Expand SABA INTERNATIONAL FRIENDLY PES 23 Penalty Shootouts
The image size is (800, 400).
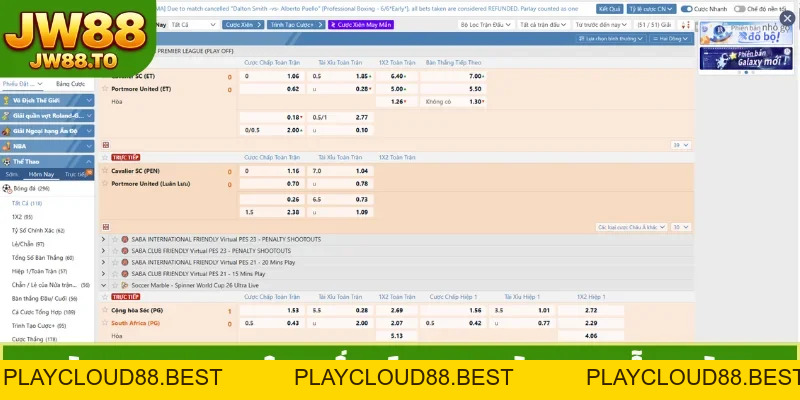click(x=104, y=239)
